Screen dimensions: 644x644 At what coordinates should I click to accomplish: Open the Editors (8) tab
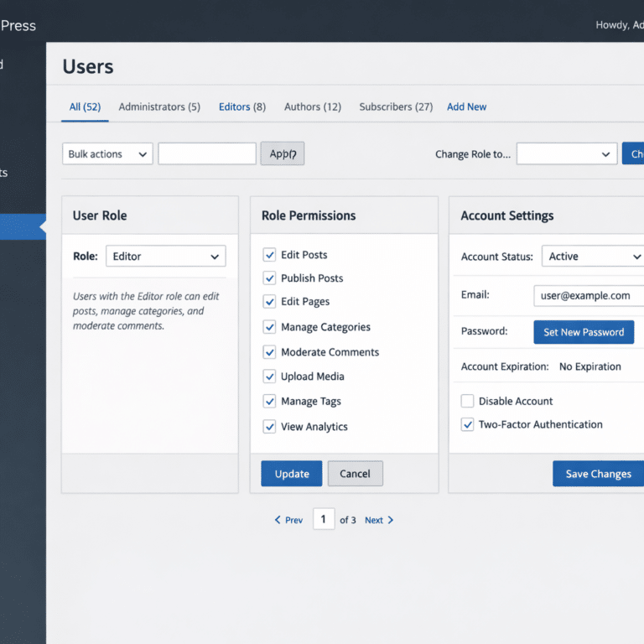coord(242,107)
